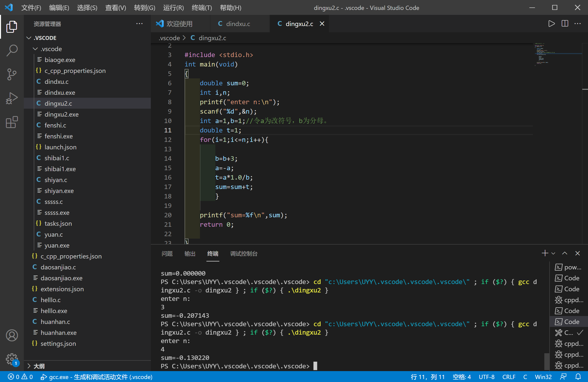The height and width of the screenshot is (382, 588).
Task: Open settings.json in the explorer
Action: 87,344
